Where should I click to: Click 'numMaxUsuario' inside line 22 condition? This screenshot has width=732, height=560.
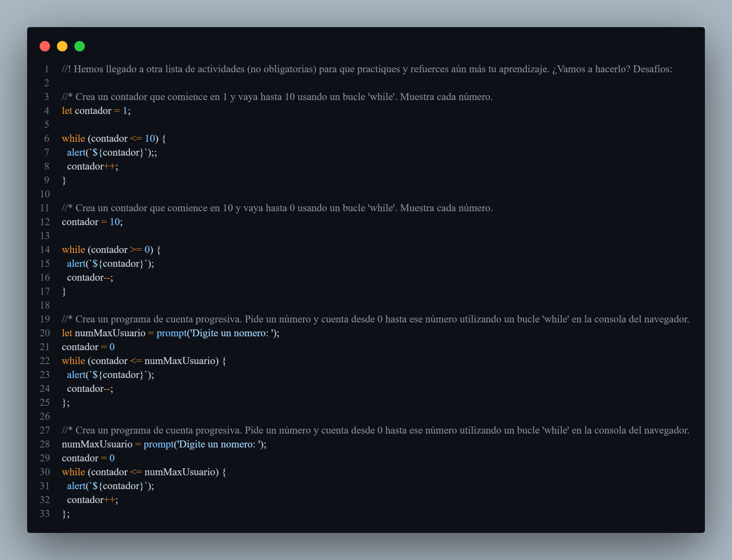[x=180, y=361]
